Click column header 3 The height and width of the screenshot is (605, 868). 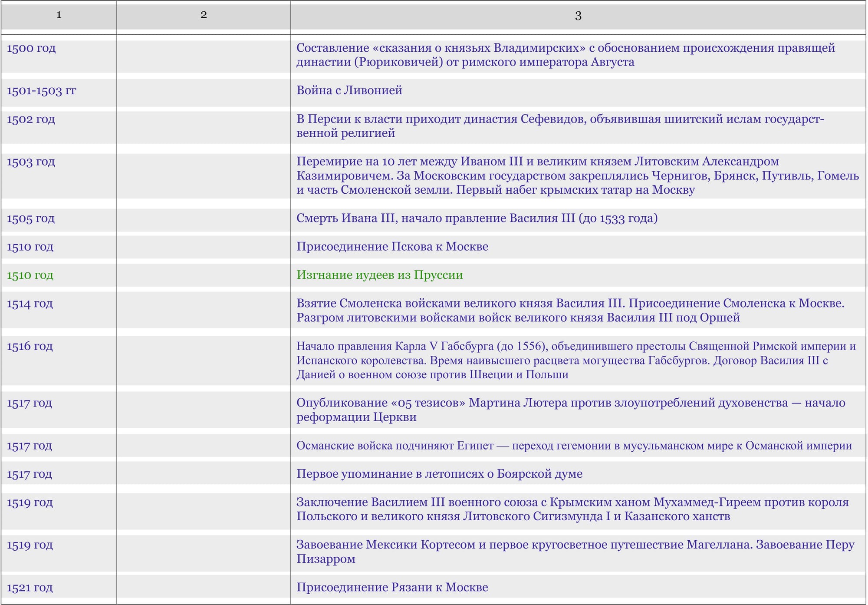click(578, 16)
